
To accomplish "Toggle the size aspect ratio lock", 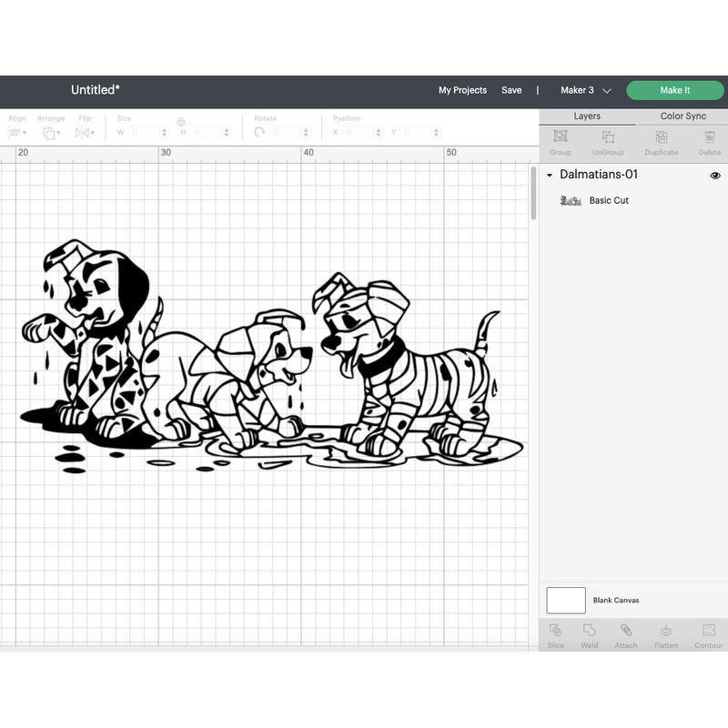I will coord(180,123).
